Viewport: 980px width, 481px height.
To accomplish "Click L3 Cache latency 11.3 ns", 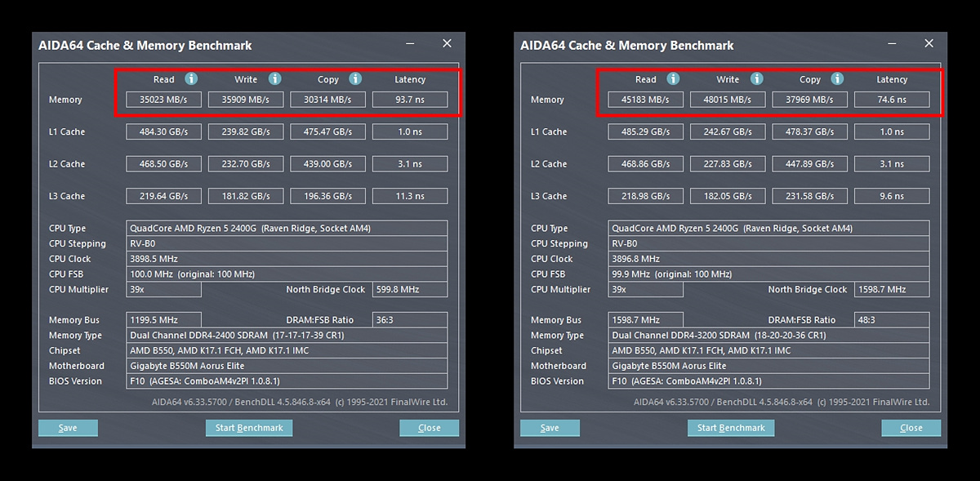I will (x=410, y=196).
